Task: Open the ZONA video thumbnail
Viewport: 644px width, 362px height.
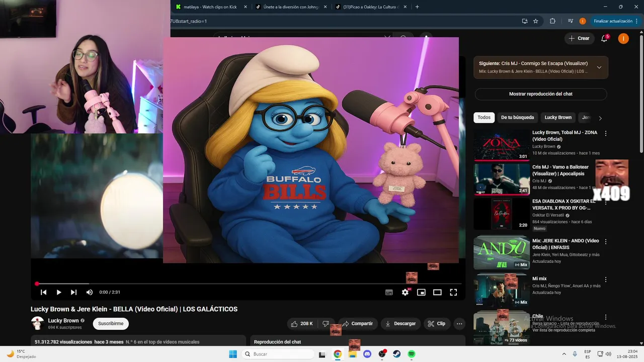Action: click(501, 145)
